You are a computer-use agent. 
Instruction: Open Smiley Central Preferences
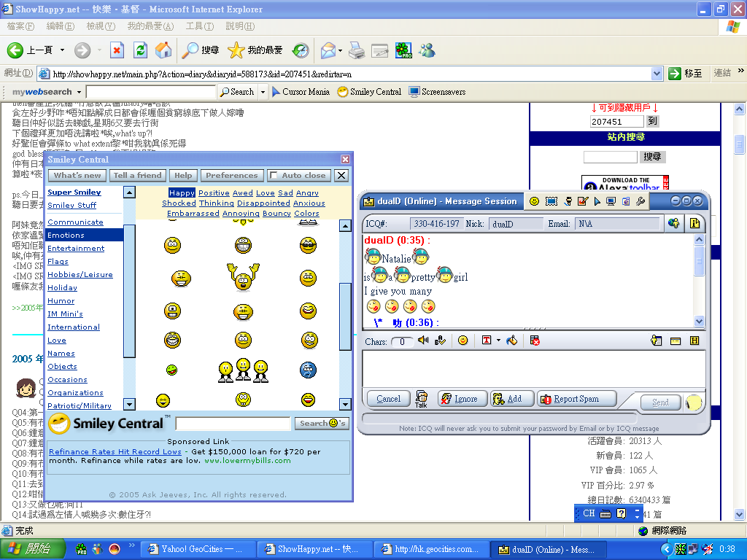click(231, 175)
